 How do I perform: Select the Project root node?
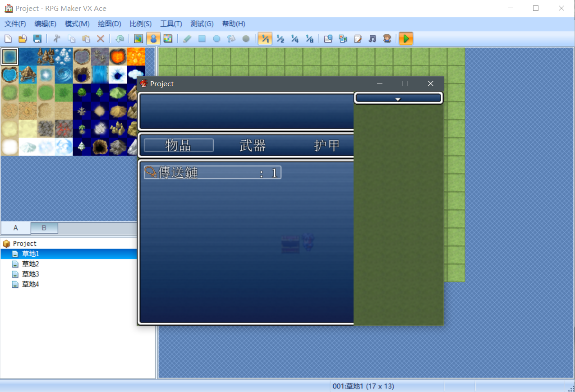tap(25, 244)
